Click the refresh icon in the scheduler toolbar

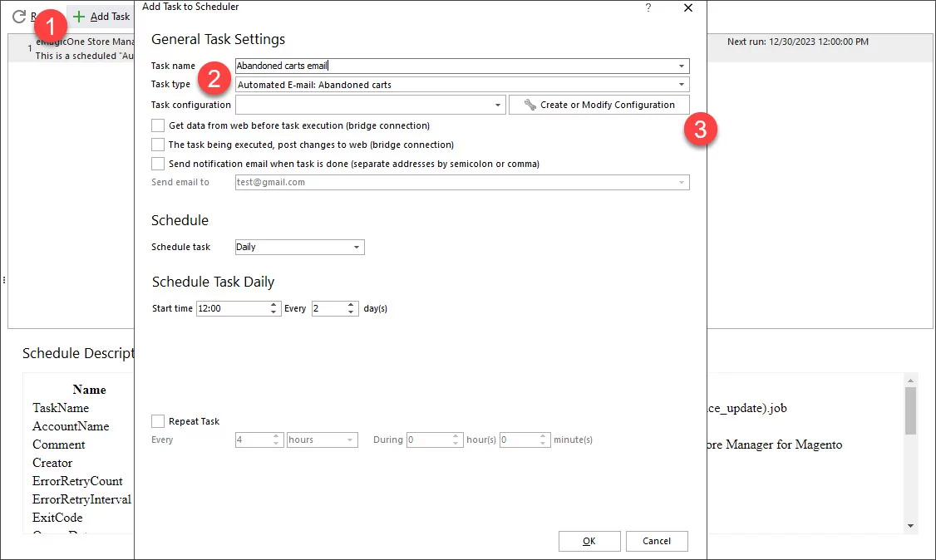coord(19,16)
